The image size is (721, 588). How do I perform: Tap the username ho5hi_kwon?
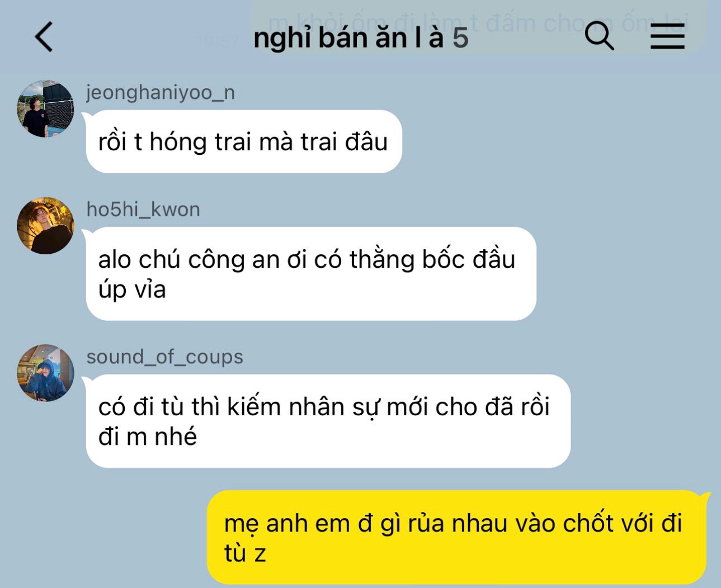click(x=143, y=210)
